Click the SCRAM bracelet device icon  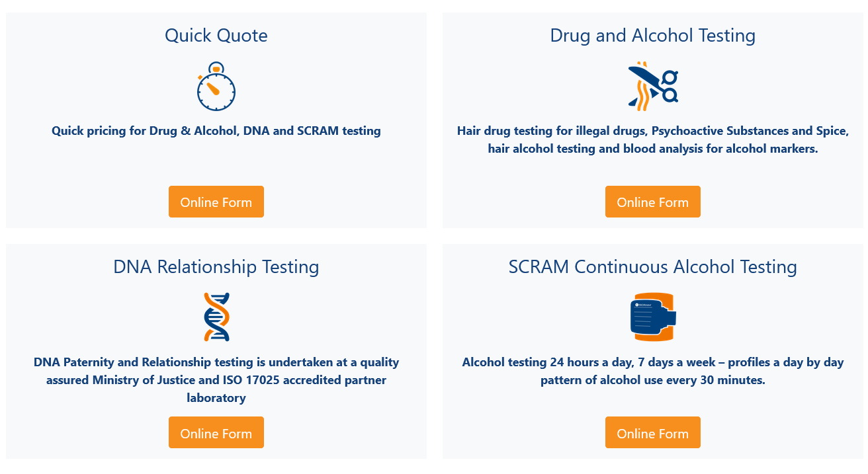[652, 317]
